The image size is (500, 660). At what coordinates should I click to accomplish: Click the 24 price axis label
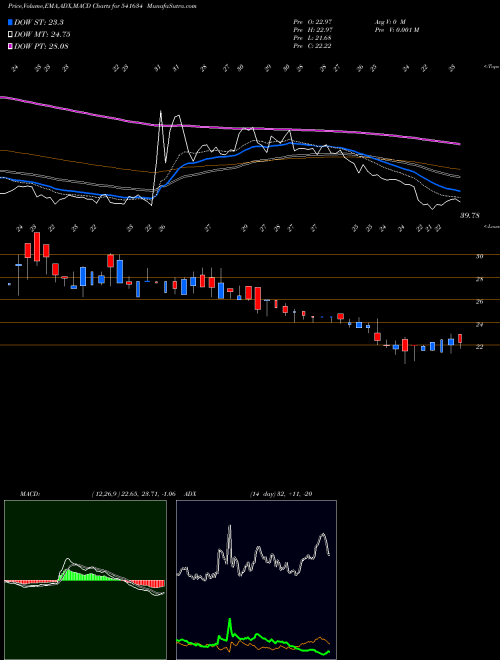(x=479, y=325)
